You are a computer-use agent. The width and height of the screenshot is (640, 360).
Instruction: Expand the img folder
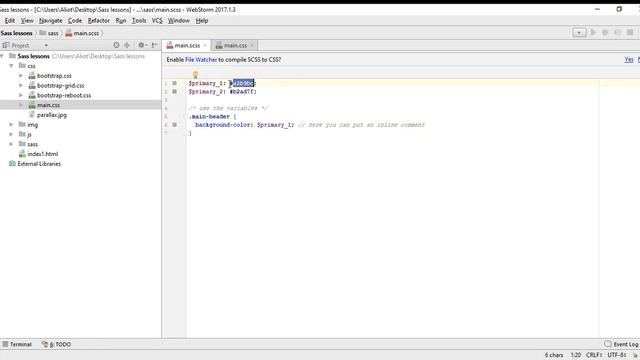(11, 124)
